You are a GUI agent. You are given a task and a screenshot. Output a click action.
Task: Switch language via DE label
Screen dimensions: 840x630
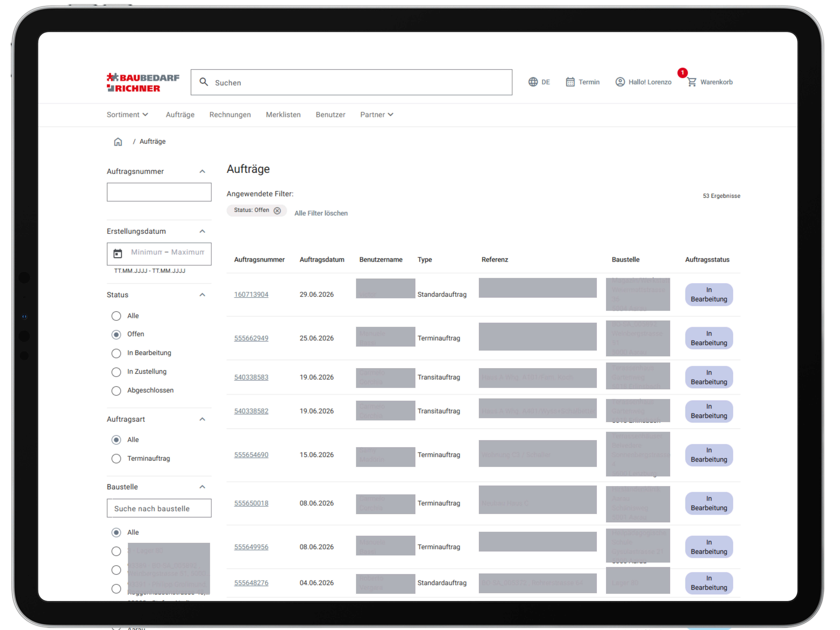tap(546, 82)
